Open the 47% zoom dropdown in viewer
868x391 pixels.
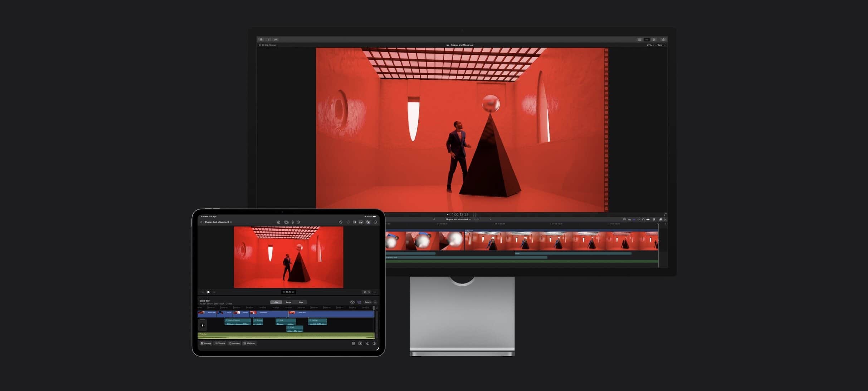(650, 45)
